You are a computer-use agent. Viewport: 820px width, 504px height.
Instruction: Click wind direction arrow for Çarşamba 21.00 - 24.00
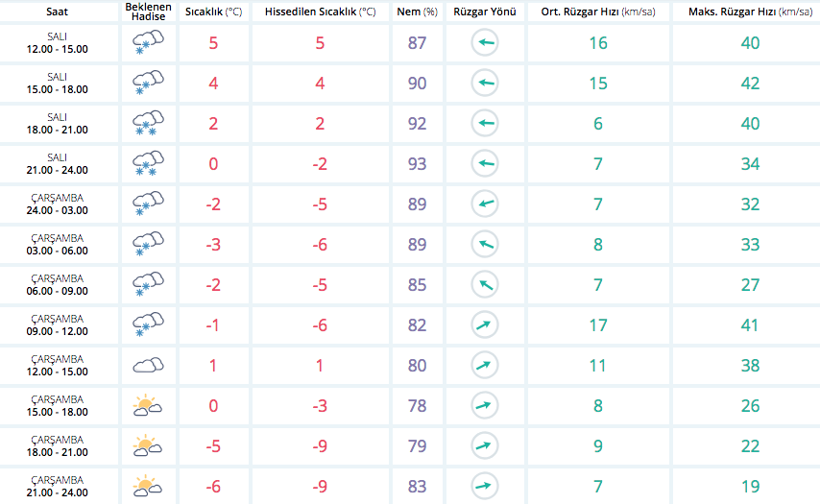pyautogui.click(x=485, y=486)
